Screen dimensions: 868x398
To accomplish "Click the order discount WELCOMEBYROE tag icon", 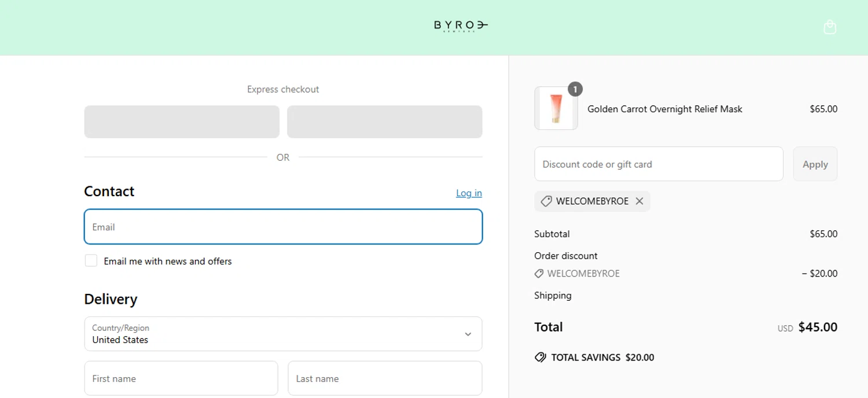I will tap(539, 274).
